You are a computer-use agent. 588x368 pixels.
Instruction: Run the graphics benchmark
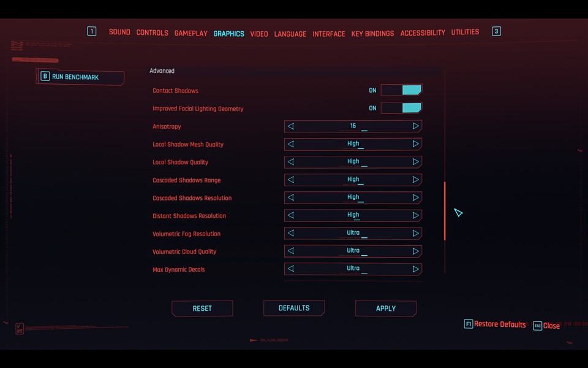pos(80,77)
